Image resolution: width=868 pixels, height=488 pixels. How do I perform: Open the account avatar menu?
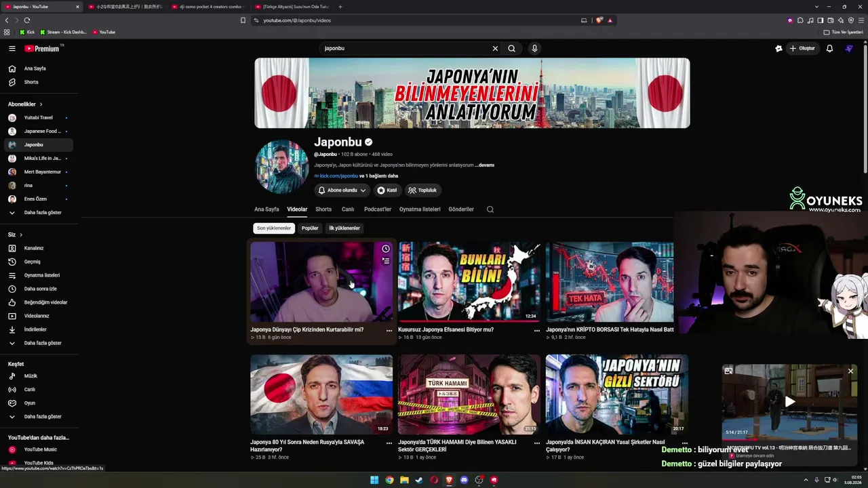click(x=849, y=49)
